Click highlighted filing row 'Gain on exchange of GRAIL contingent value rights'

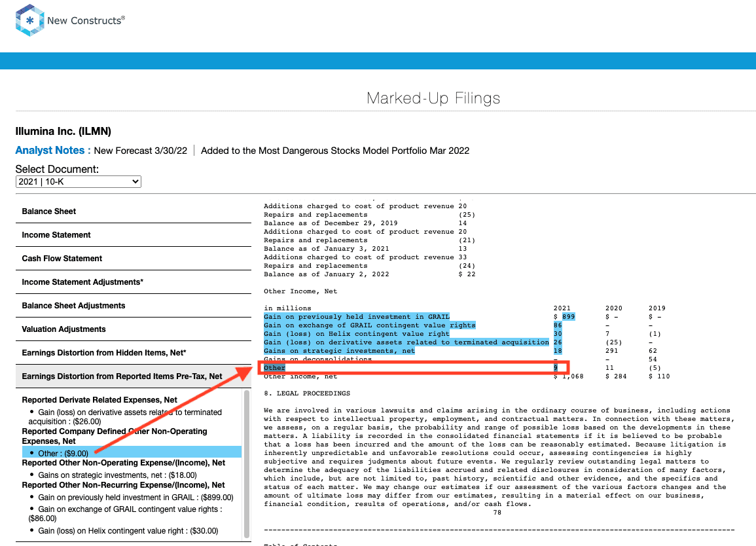coord(369,325)
